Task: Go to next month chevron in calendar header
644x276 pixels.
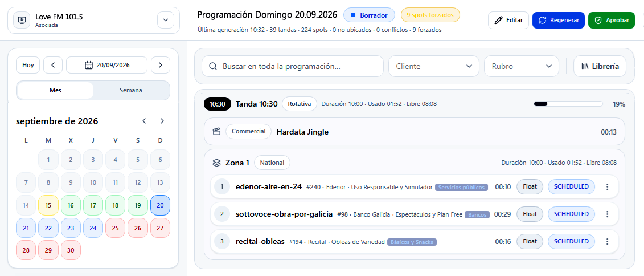Action: (162, 121)
